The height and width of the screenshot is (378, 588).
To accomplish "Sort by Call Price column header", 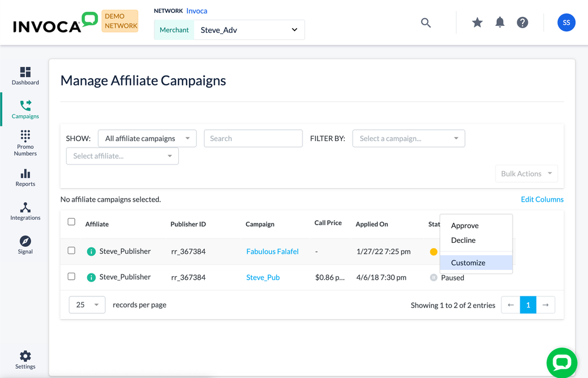I will click(x=328, y=223).
